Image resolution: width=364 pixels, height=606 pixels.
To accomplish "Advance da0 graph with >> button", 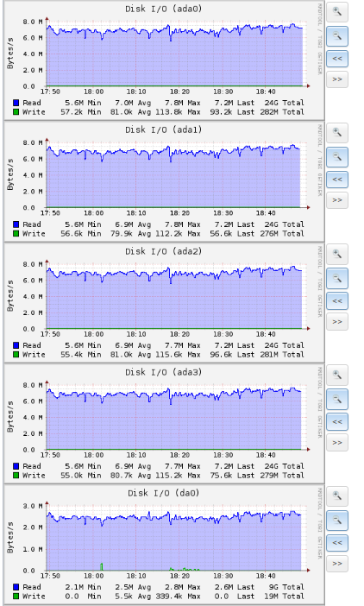I will tap(337, 564).
